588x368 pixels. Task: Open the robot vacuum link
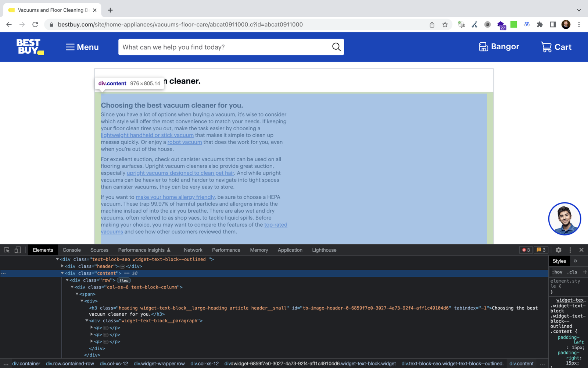(x=184, y=142)
